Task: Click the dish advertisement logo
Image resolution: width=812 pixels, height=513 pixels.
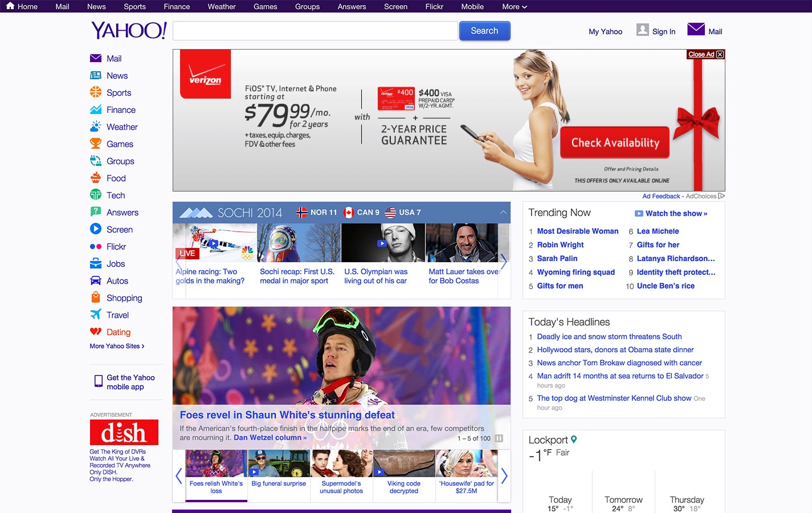Action: [124, 432]
